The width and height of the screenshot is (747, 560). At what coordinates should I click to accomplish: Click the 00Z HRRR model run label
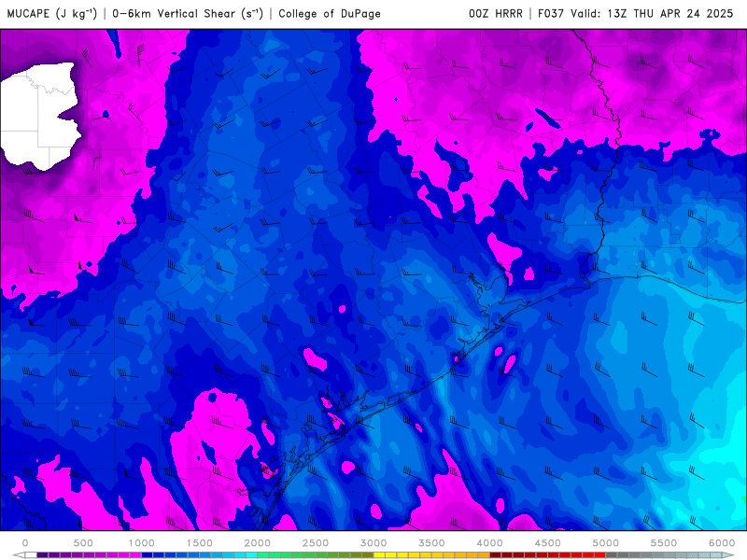click(496, 14)
